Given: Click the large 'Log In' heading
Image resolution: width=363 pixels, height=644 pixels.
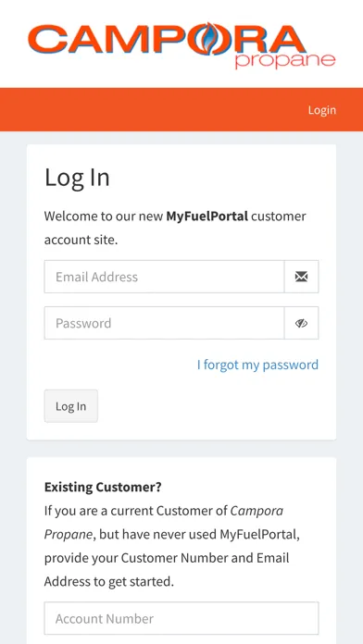Looking at the screenshot, I should (77, 178).
